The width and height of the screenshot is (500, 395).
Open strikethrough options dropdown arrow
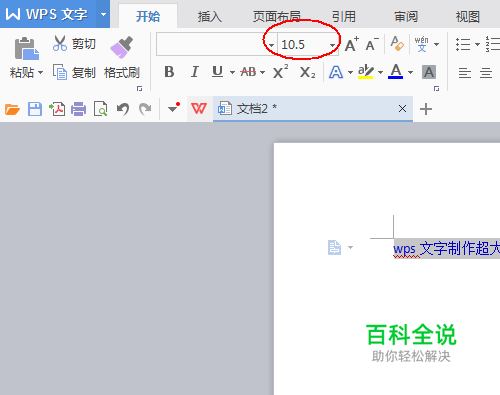[x=262, y=72]
